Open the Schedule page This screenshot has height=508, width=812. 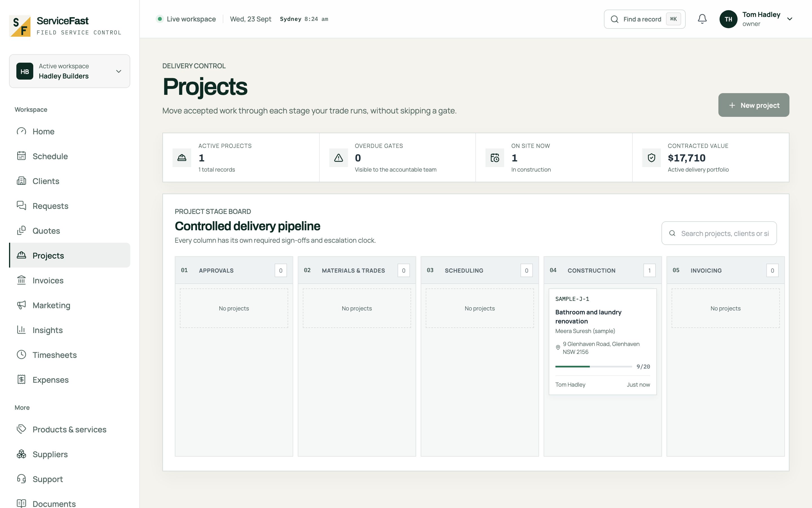[x=69, y=156]
